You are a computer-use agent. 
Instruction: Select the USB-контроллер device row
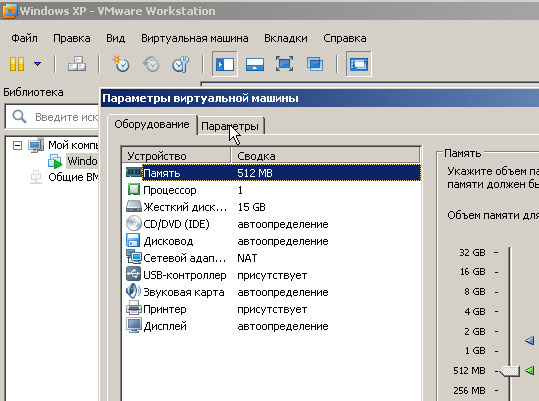[271, 275]
